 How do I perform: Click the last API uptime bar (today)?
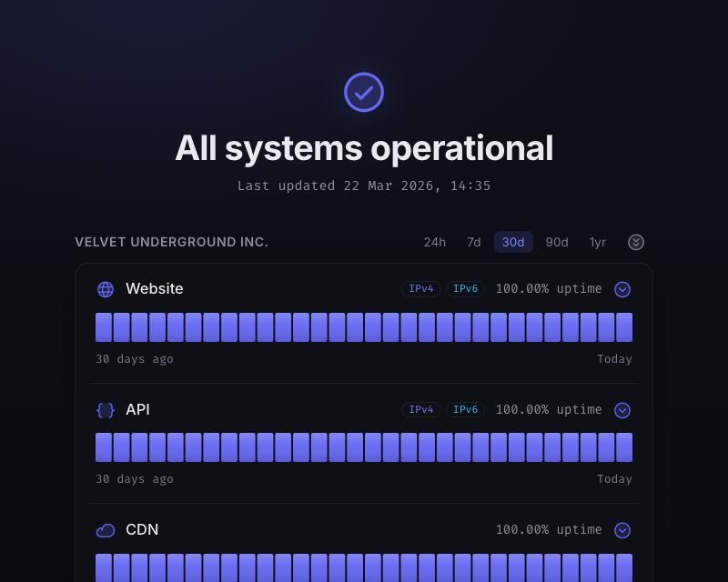(x=624, y=447)
